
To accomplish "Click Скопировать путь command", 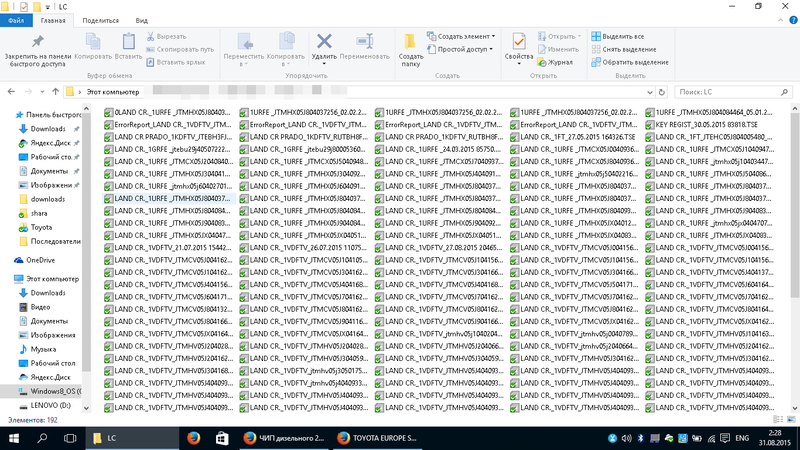I will coord(180,49).
